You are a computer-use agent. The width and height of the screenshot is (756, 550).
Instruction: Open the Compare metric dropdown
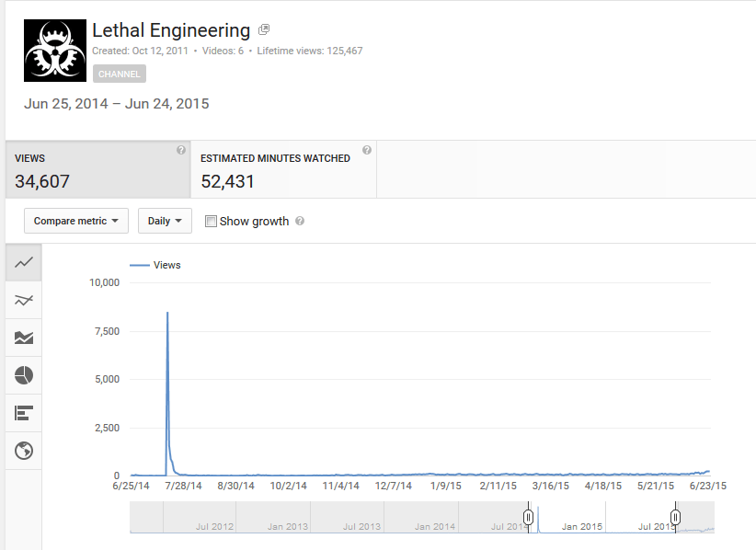point(75,221)
